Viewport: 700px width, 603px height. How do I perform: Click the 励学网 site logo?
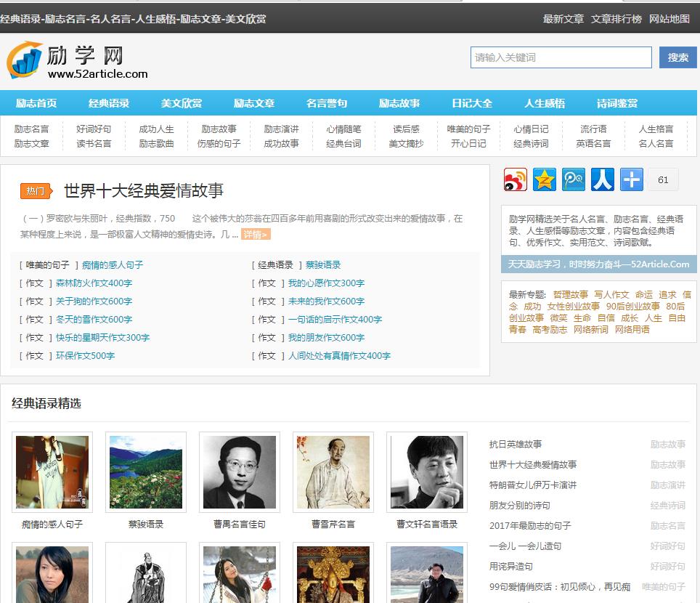(x=77, y=60)
